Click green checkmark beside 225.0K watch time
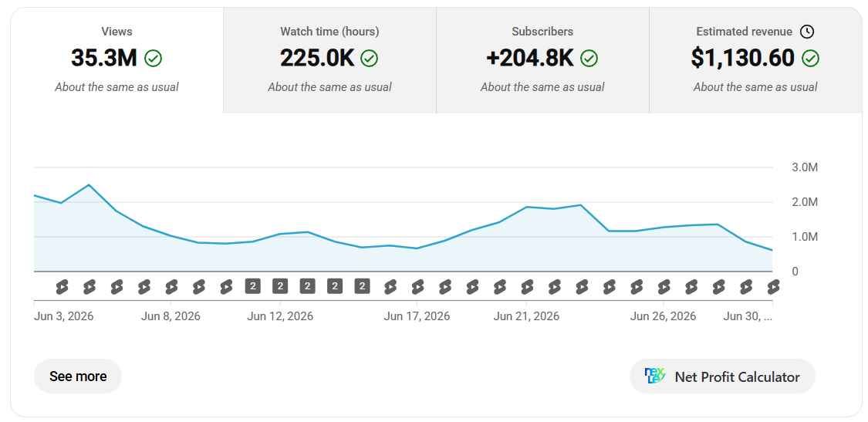The width and height of the screenshot is (868, 422). [x=370, y=58]
